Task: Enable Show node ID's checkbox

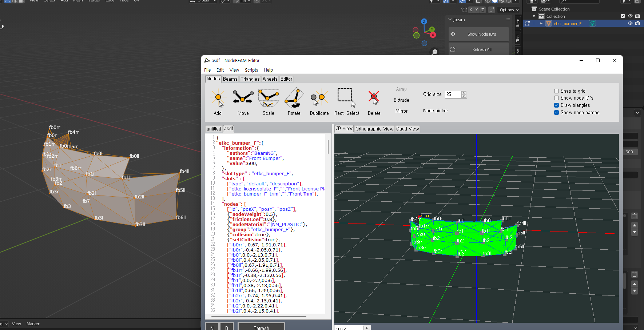Action: click(556, 98)
